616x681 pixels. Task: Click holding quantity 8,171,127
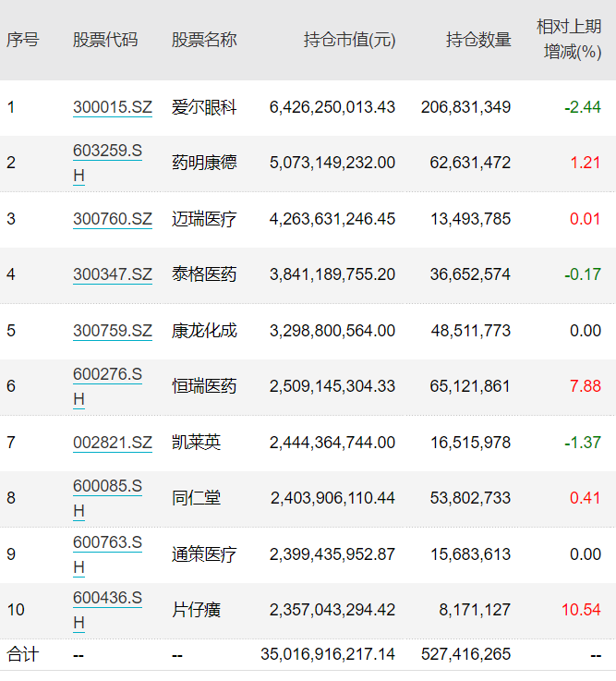[475, 610]
